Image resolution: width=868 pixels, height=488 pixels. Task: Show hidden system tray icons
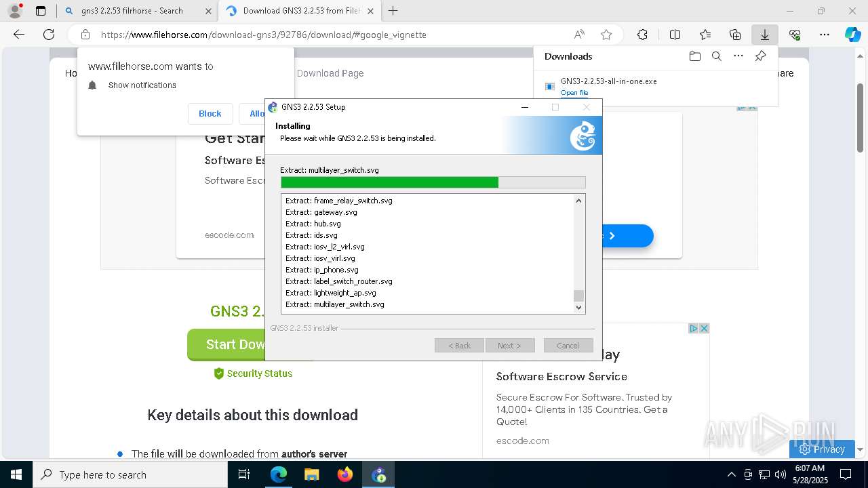pos(731,474)
